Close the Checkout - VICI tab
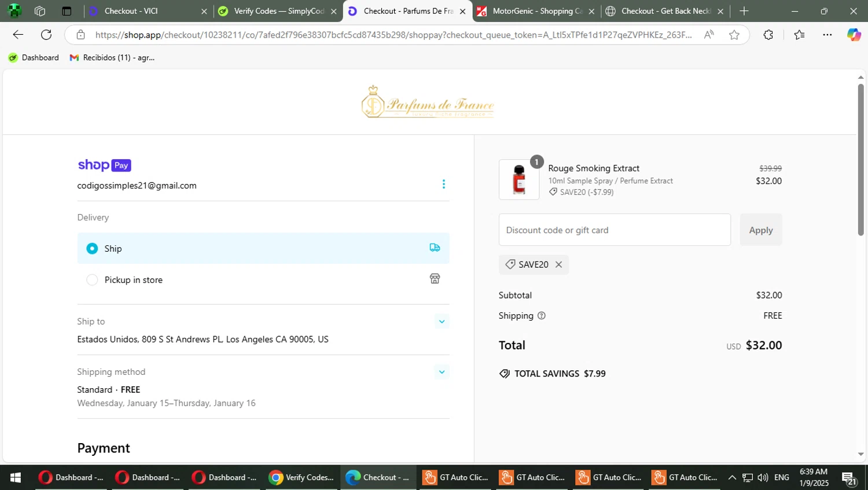Viewport: 868px width, 490px height. click(x=204, y=11)
